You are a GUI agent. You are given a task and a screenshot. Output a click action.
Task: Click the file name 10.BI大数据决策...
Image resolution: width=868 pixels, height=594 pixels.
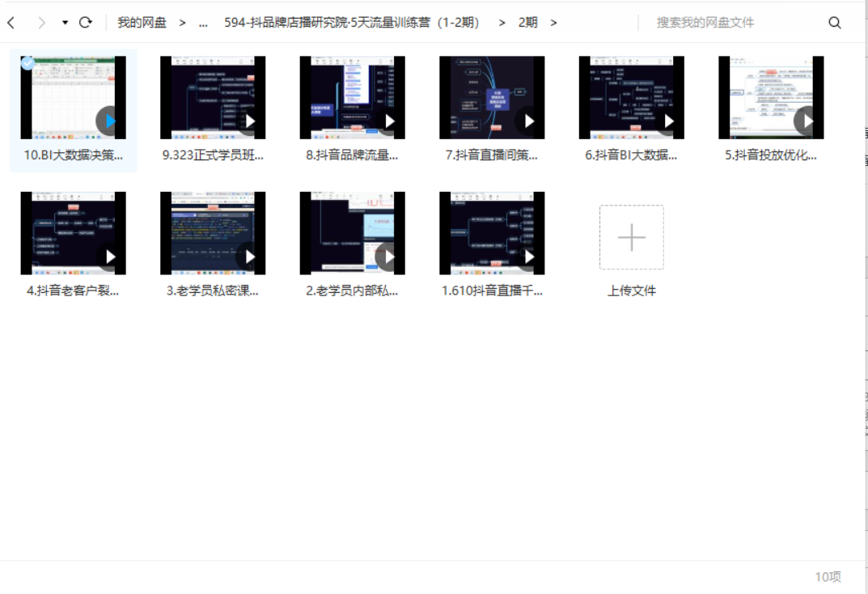(x=73, y=155)
